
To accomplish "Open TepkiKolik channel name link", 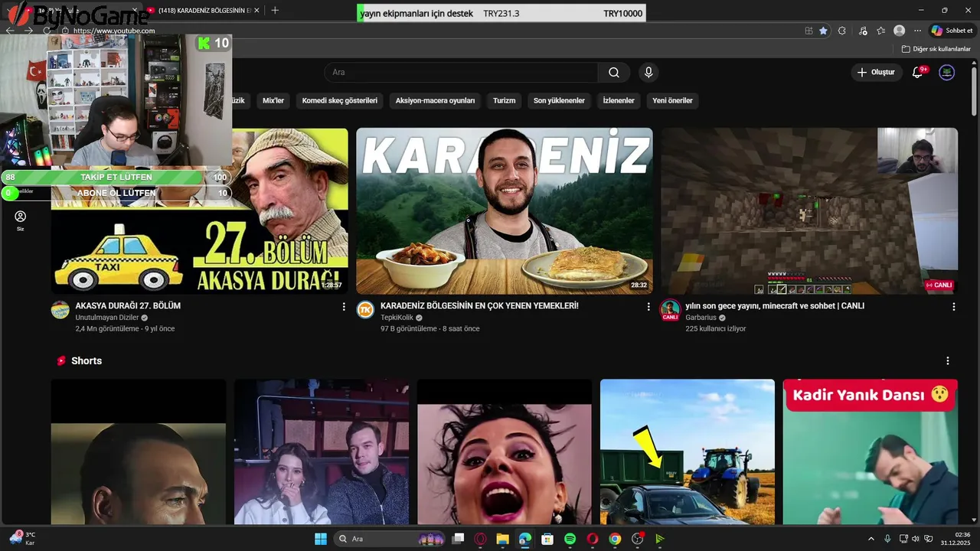I will click(x=397, y=318).
